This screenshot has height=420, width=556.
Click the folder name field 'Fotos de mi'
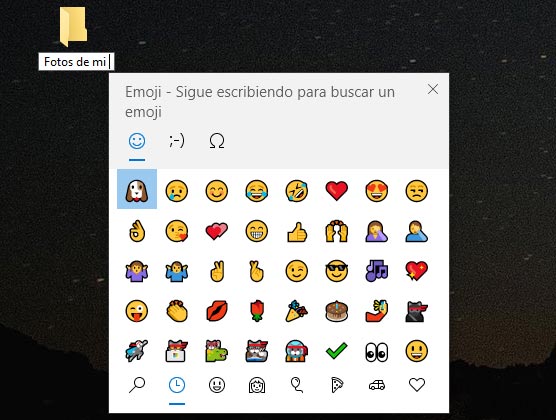76,62
